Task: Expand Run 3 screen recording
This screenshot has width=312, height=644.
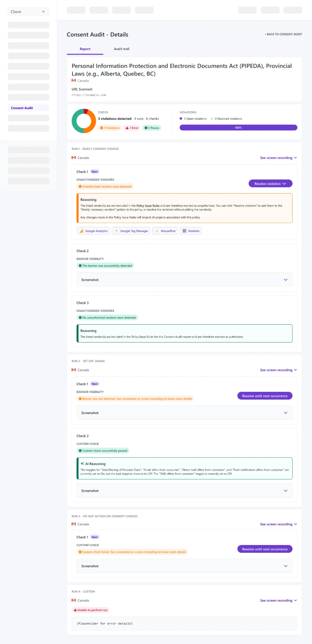Action: 278,524
